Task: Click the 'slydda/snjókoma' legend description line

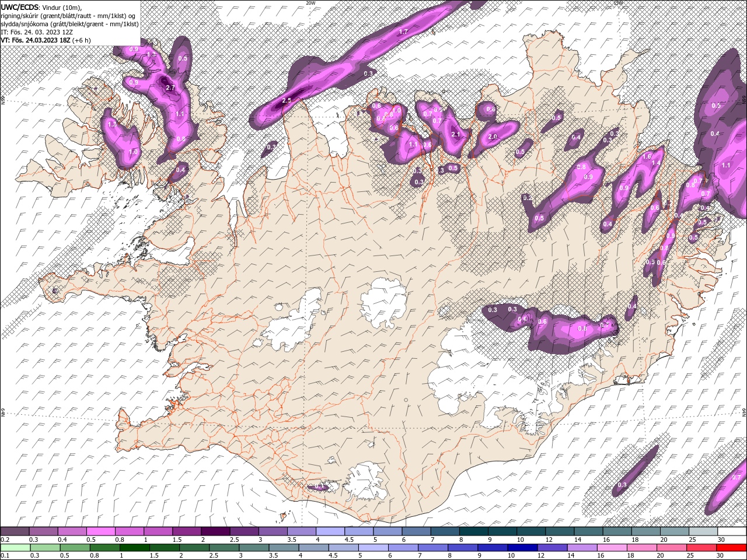Action: 69,24
